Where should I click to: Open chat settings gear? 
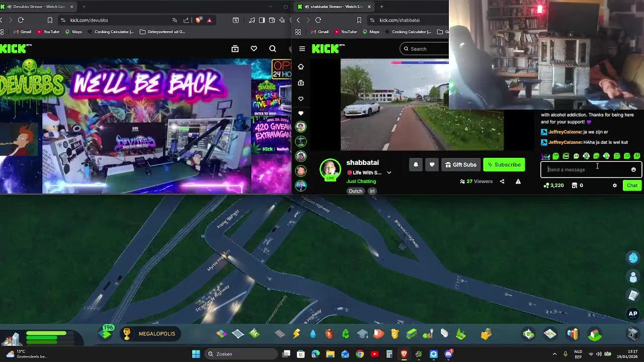pyautogui.click(x=614, y=186)
